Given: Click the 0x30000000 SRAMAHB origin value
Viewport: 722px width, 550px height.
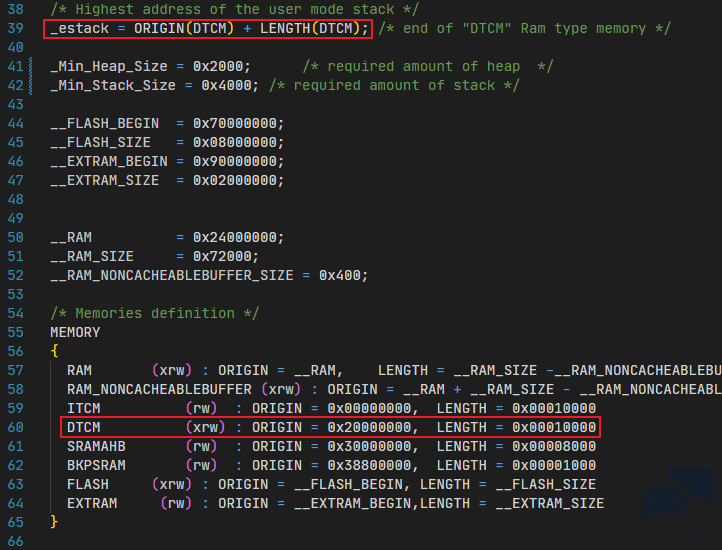Looking at the screenshot, I should [369, 446].
